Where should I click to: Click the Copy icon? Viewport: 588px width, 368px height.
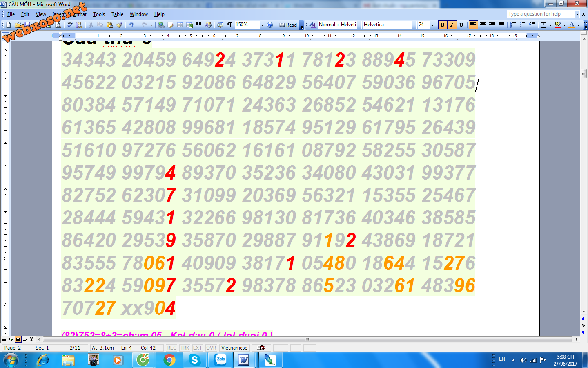[x=100, y=25]
